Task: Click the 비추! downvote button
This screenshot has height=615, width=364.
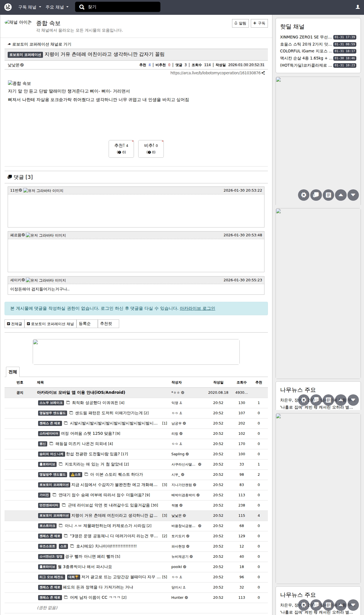Action: (x=151, y=149)
